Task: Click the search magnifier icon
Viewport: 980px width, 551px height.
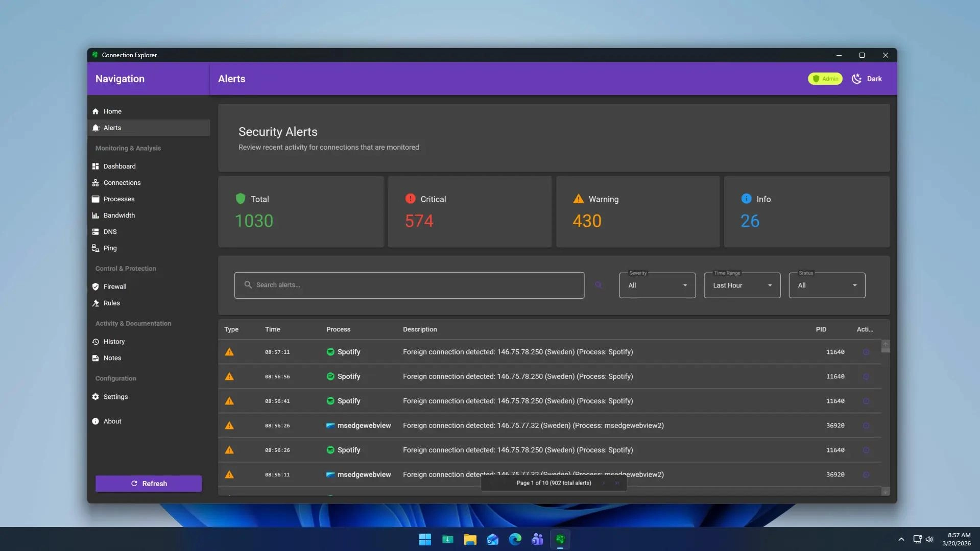Action: coord(599,285)
